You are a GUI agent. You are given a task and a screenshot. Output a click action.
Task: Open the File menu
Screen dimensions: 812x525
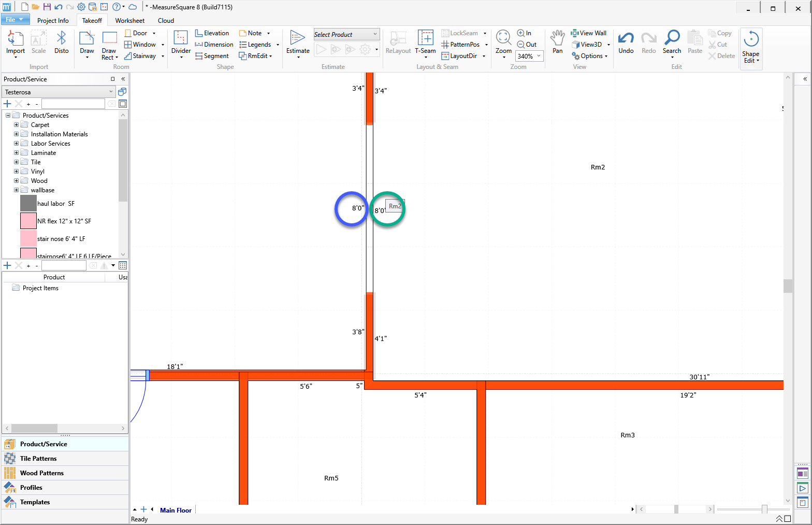[15, 20]
